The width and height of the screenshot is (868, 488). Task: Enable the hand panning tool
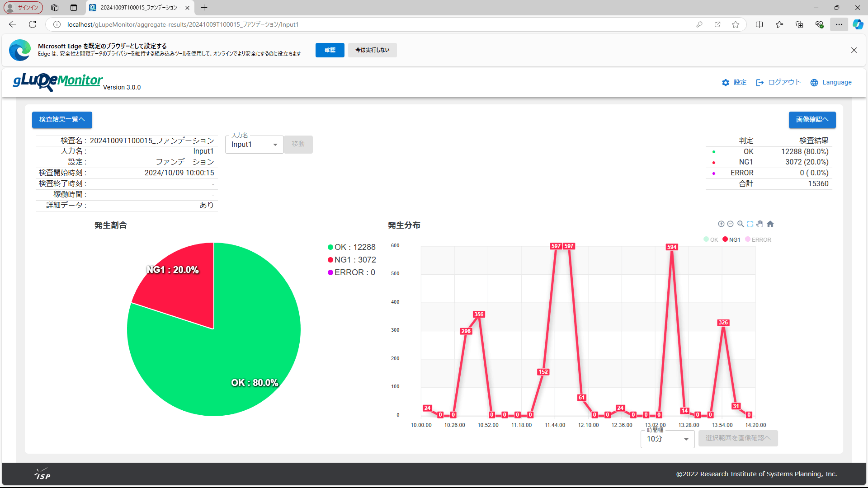tap(759, 224)
